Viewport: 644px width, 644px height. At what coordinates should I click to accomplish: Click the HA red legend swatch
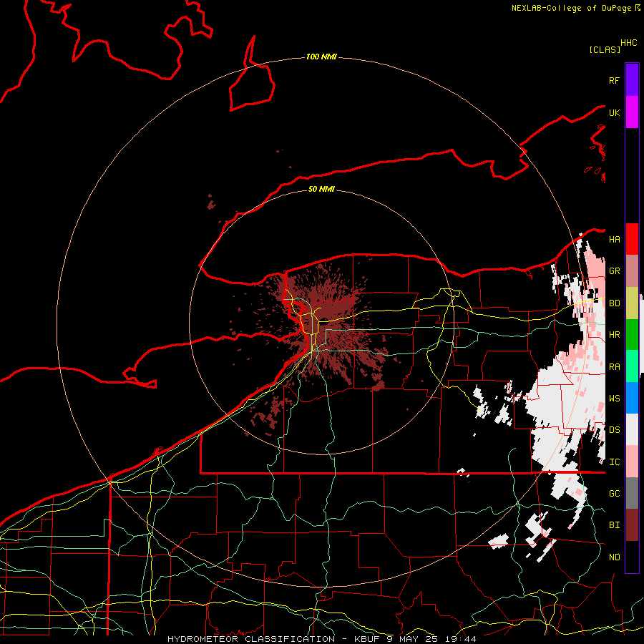pyautogui.click(x=632, y=239)
